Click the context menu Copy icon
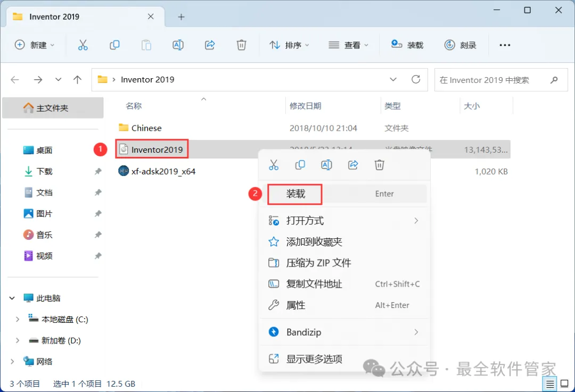The height and width of the screenshot is (392, 575). point(300,165)
